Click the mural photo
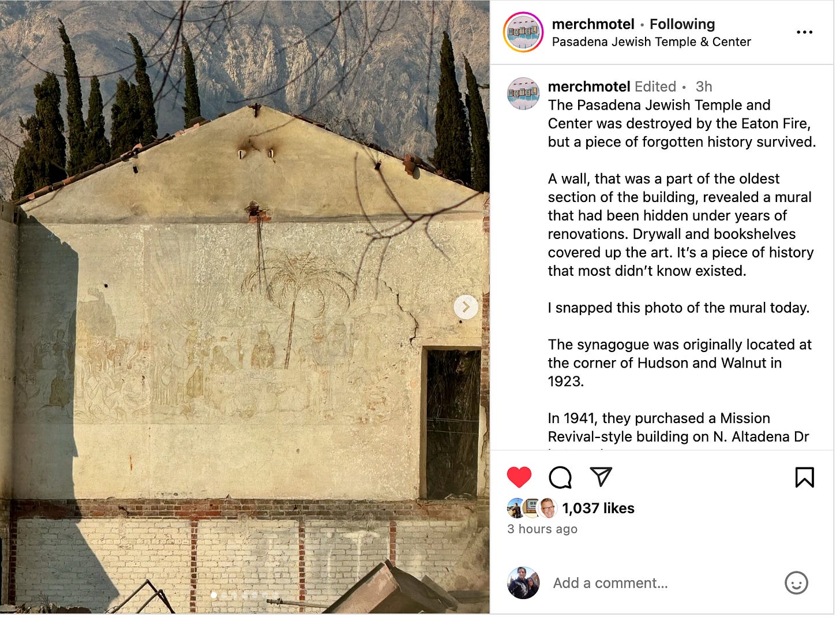This screenshot has height=617, width=840. pyautogui.click(x=245, y=307)
